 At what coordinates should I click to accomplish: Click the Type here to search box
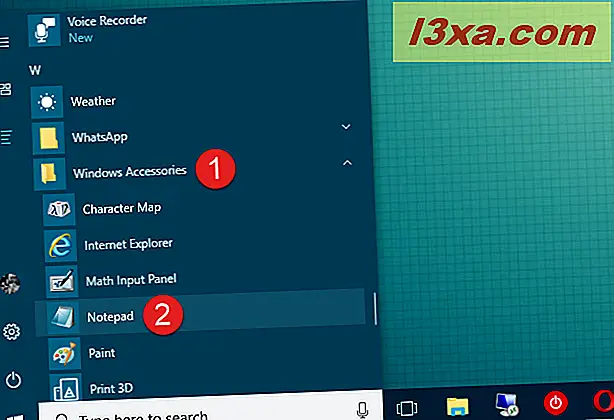pyautogui.click(x=210, y=407)
